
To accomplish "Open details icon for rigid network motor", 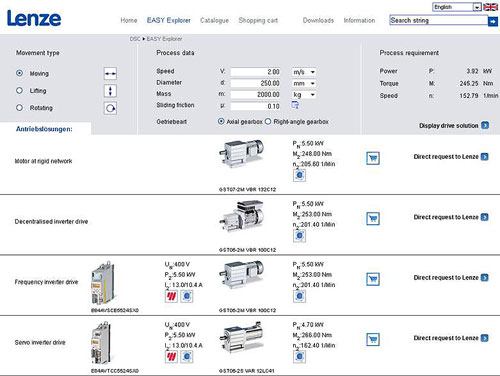I will point(299,175).
